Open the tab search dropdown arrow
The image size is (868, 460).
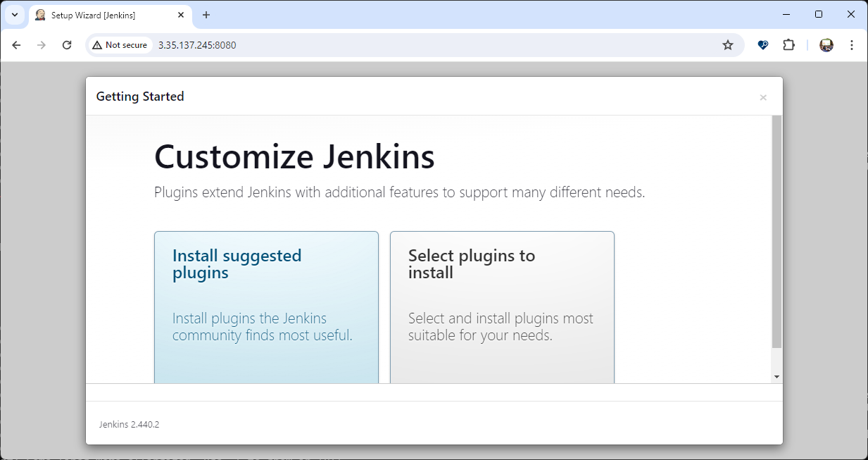[x=15, y=15]
